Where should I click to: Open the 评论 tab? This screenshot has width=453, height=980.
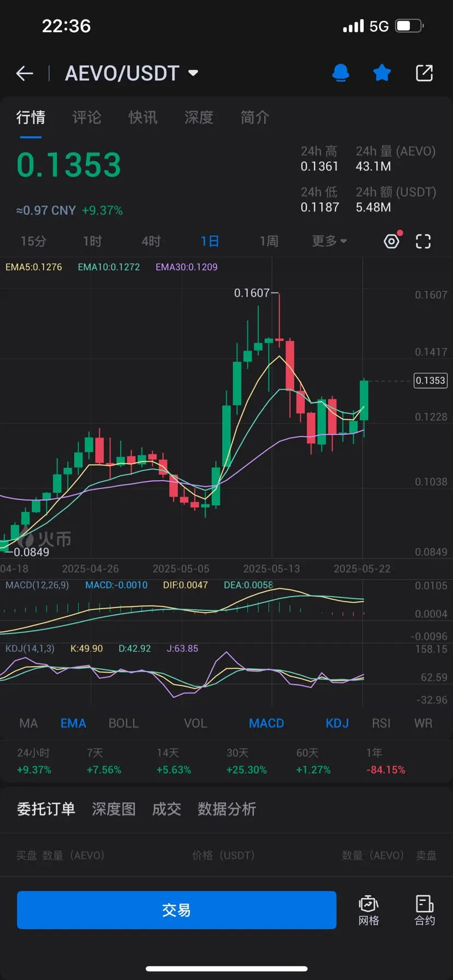click(x=86, y=117)
